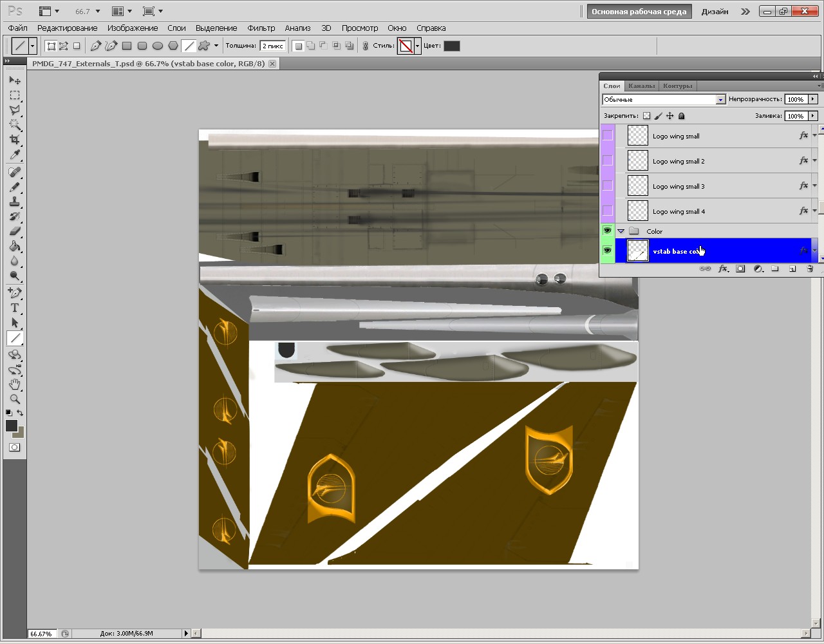Switch to the Дизайн workspace
Image resolution: width=824 pixels, height=644 pixels.
715,12
